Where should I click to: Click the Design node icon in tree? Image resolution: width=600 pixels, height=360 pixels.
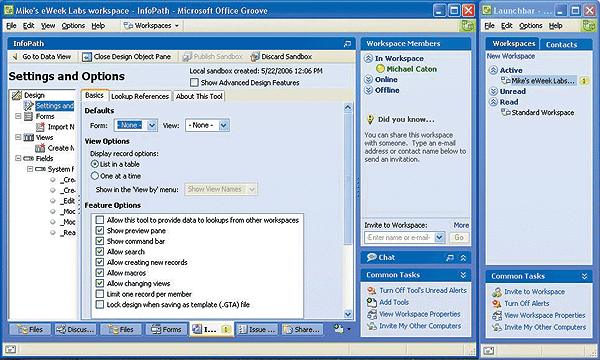(x=17, y=95)
